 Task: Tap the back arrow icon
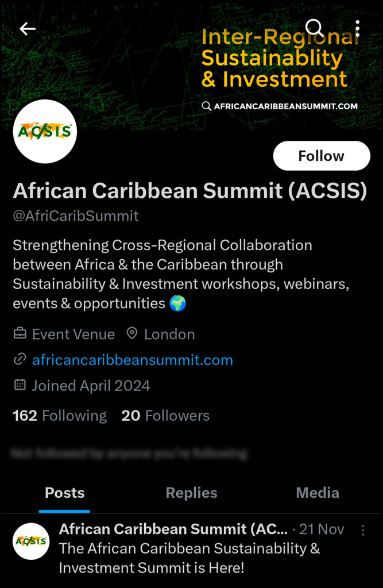coord(28,29)
